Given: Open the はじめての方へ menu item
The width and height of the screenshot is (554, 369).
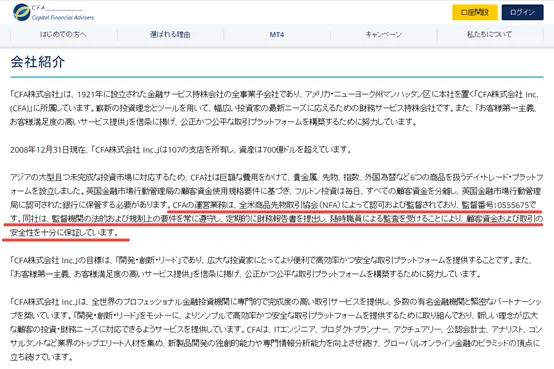Looking at the screenshot, I should [63, 35].
